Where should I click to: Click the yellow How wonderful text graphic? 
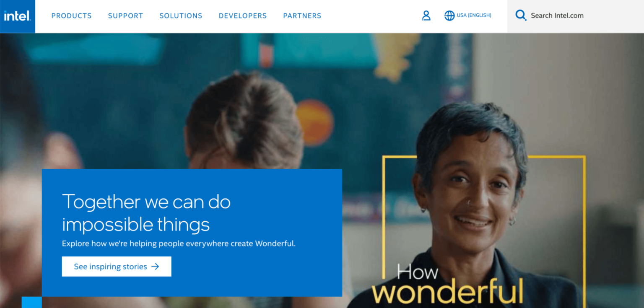coord(447,283)
